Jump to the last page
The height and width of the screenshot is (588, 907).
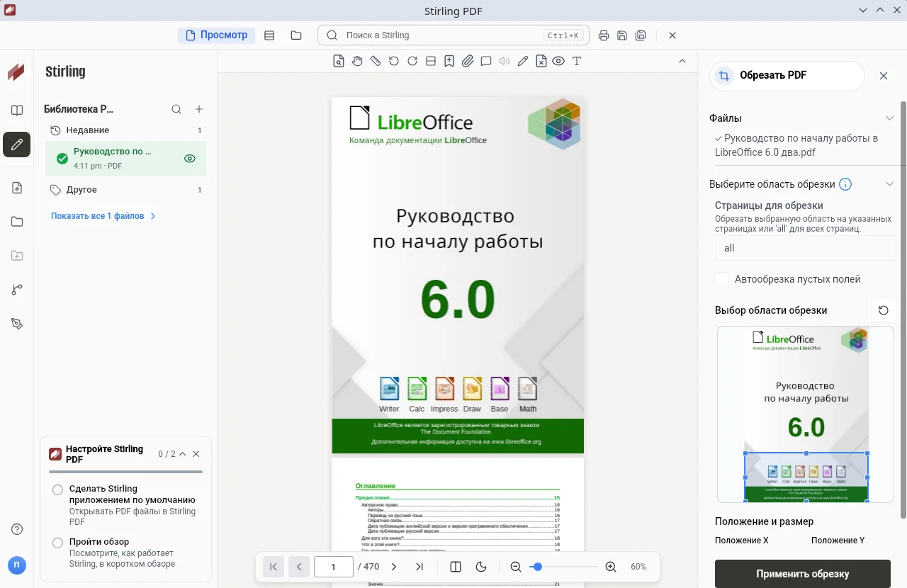[419, 567]
